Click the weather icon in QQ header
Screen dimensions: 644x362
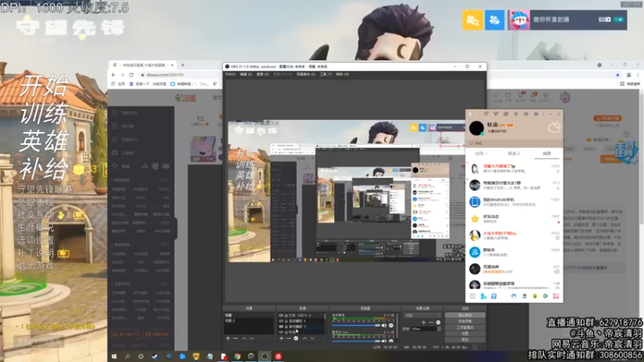tap(554, 127)
